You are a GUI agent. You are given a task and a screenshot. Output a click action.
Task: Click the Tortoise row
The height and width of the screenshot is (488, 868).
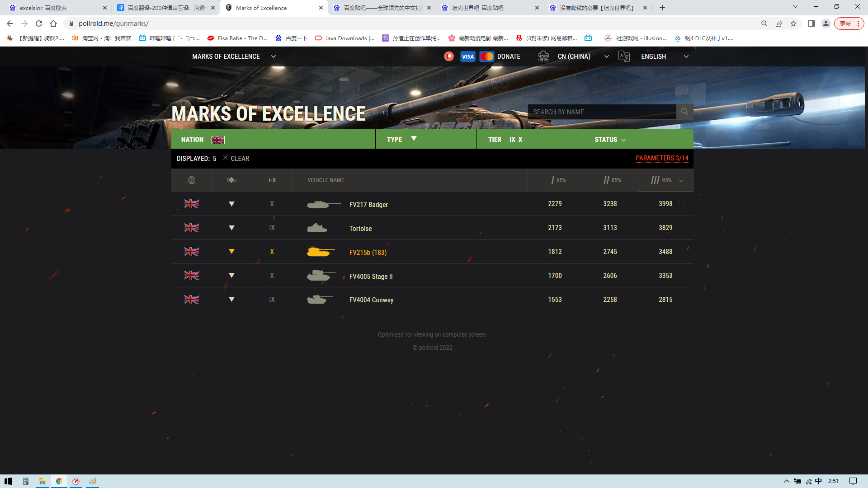tap(432, 228)
